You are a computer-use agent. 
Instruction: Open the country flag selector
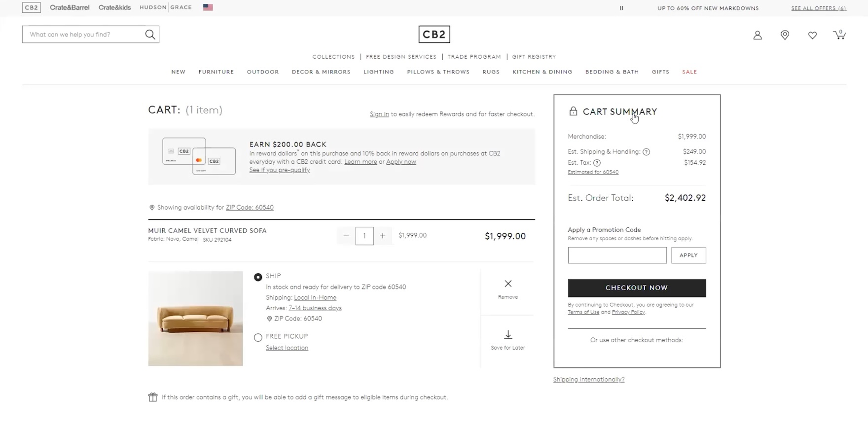[208, 7]
